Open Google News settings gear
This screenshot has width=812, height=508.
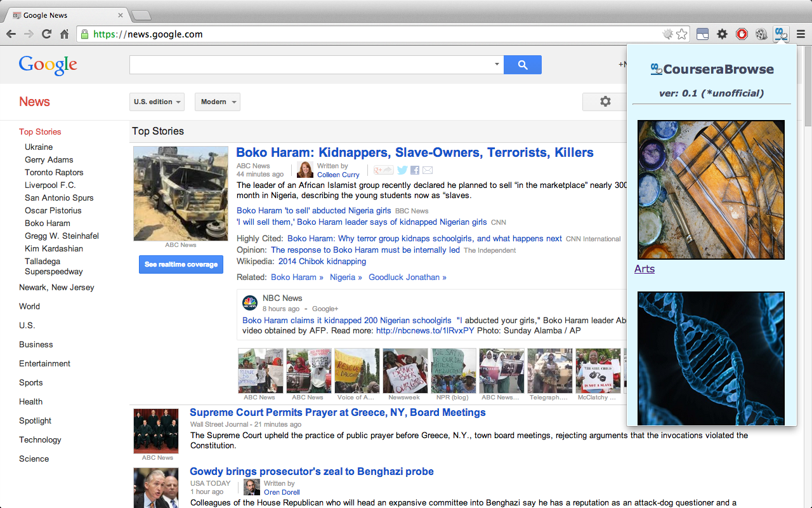605,102
